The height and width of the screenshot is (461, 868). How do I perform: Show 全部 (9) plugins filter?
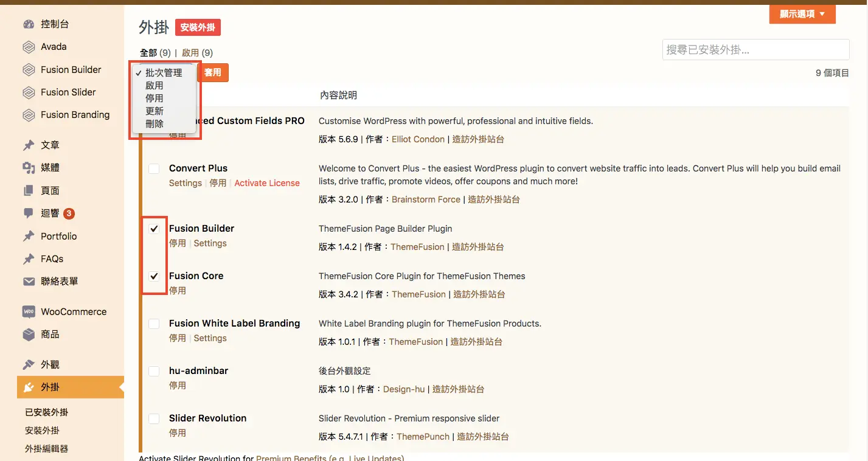pos(155,53)
